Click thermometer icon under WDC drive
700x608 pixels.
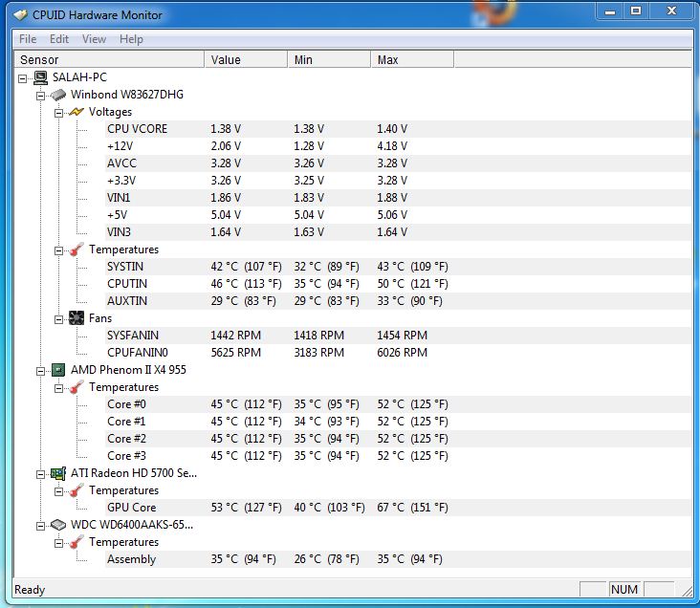click(x=77, y=542)
